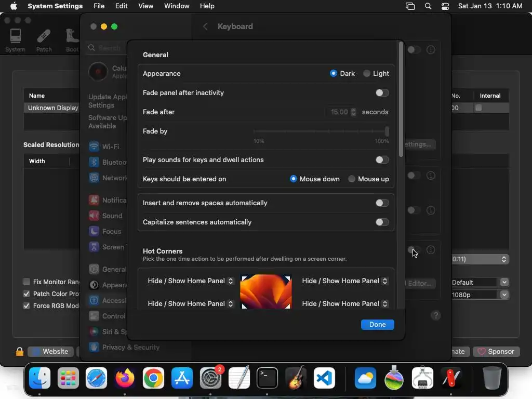Click the Fade after seconds stepper
The height and width of the screenshot is (399, 532).
click(353, 112)
